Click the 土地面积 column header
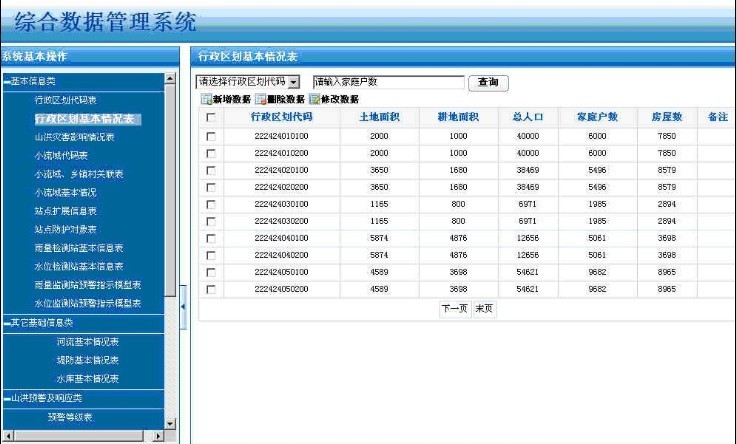Screen dimensions: 737x444 click(x=379, y=117)
